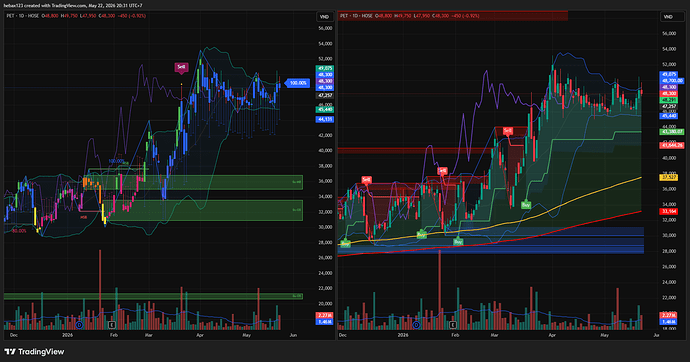Click the Mar date on left time axis

[x=148, y=335]
